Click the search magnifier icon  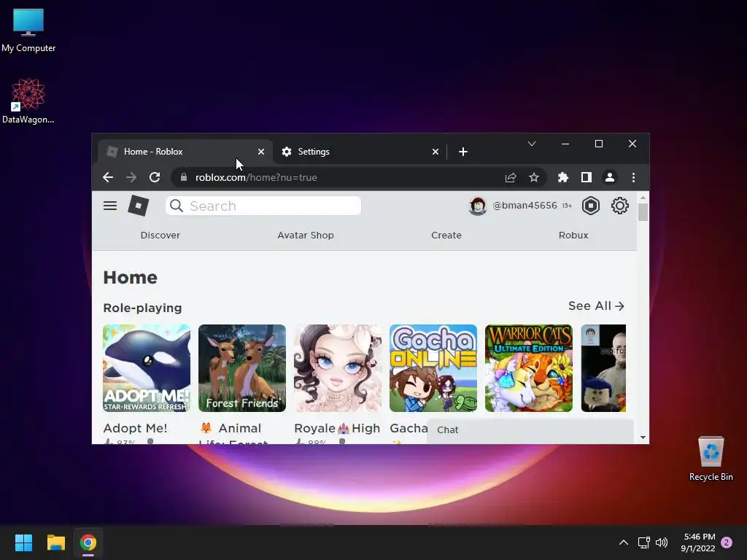point(177,206)
